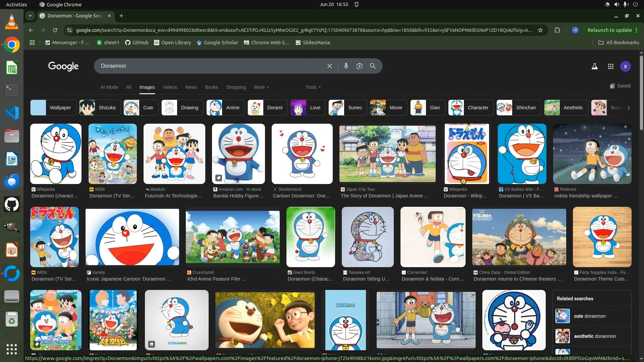Open the Google apps grid
This screenshot has height=362, width=644.
(610, 66)
